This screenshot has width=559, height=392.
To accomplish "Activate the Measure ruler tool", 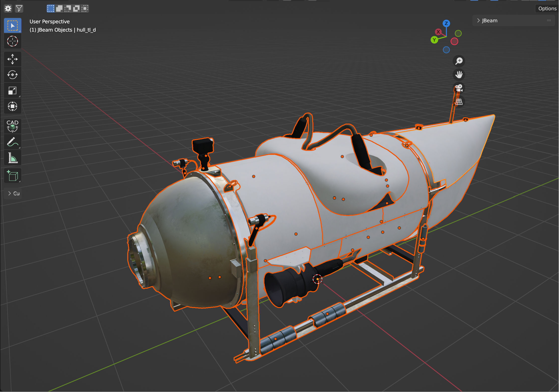I will [x=13, y=158].
